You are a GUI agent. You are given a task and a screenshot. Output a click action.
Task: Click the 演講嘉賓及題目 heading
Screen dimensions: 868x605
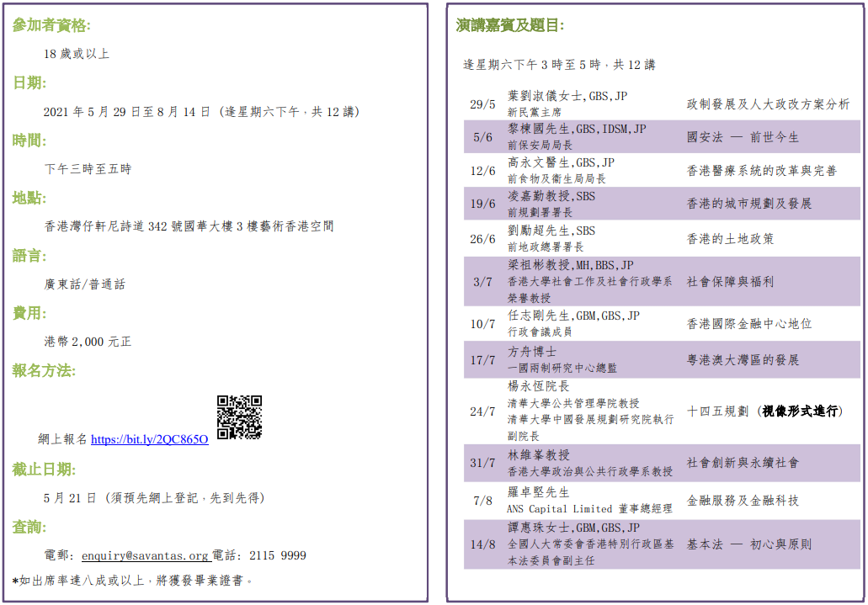509,25
